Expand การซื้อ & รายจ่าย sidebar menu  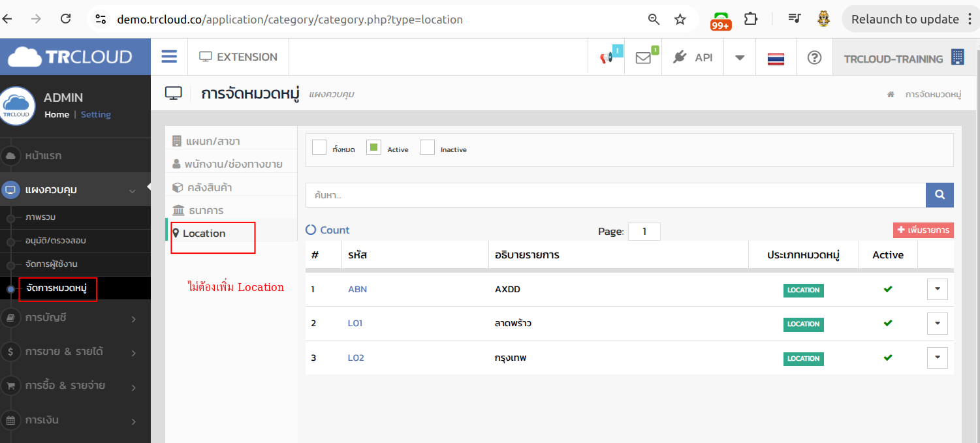75,386
